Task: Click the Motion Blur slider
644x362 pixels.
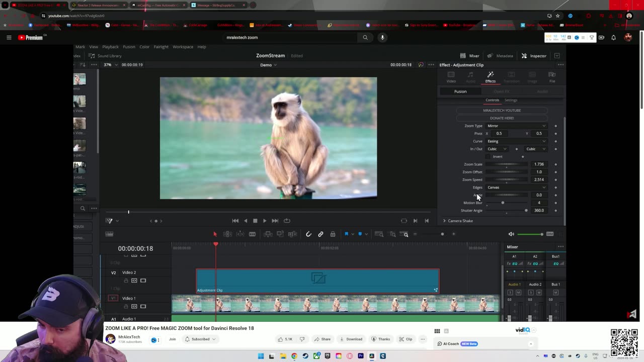Action: coord(507,203)
